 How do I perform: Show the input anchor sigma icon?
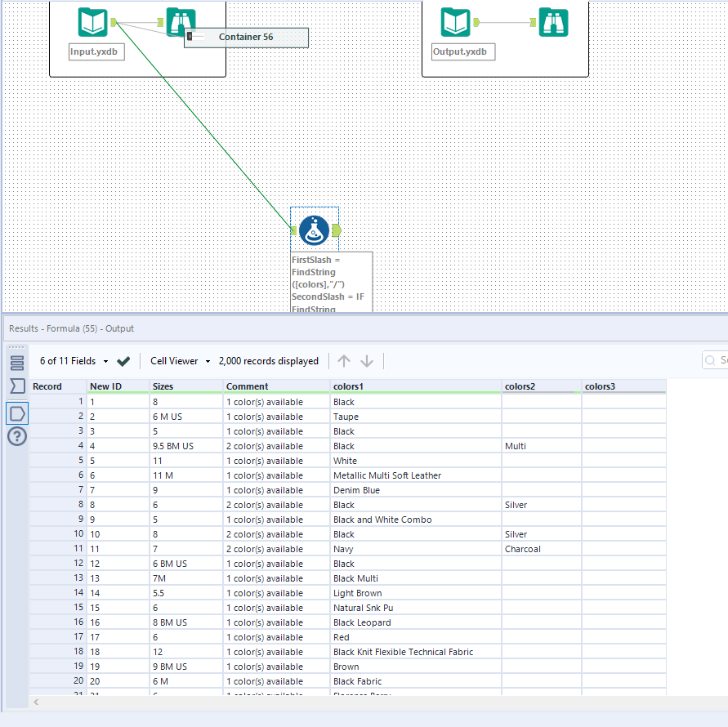(x=17, y=386)
